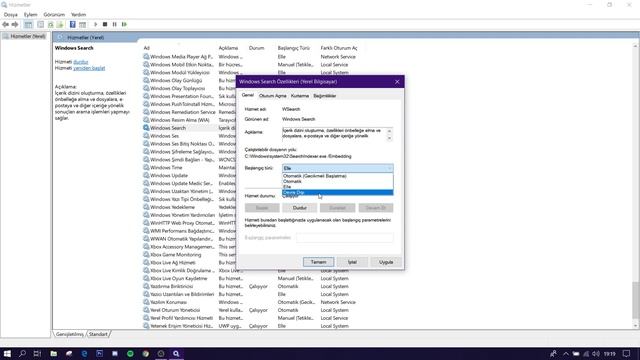The height and width of the screenshot is (360, 640).
Task: Select the Windows Time service row
Action: [x=166, y=167]
